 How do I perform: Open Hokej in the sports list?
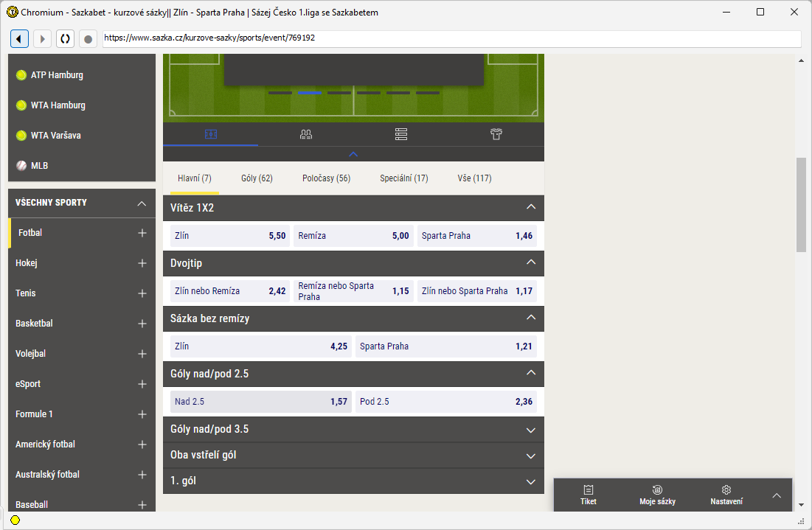[27, 263]
